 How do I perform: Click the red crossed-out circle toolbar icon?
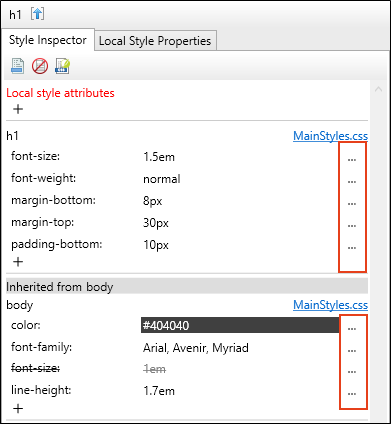click(x=40, y=66)
